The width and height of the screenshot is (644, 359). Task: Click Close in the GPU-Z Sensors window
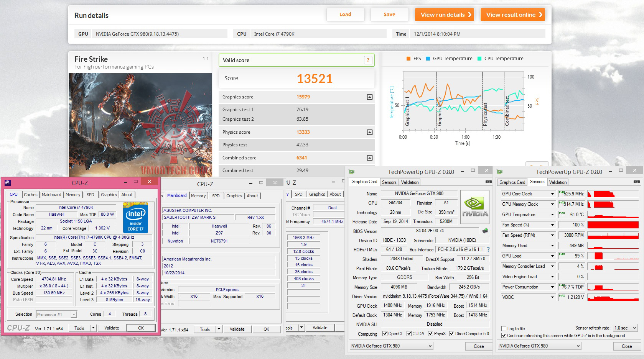click(x=627, y=346)
